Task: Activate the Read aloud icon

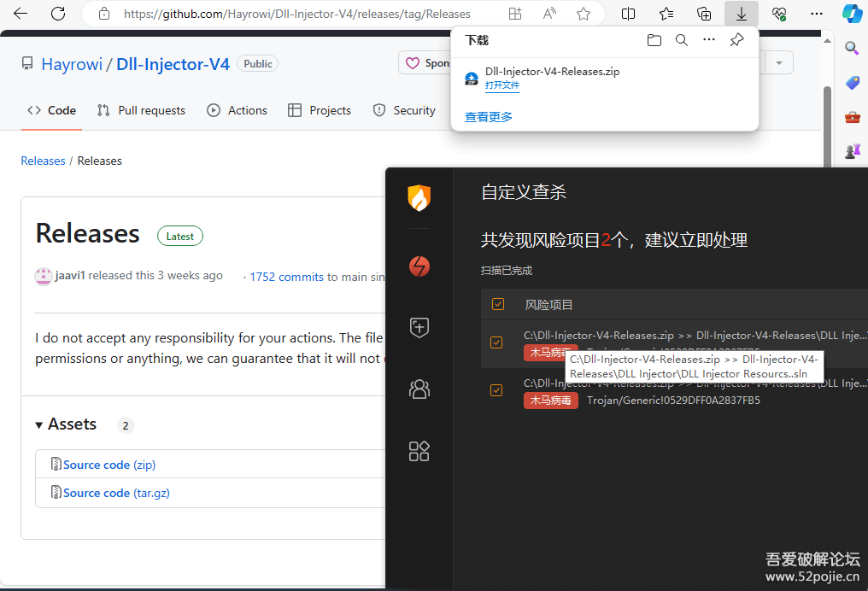Action: [x=549, y=14]
